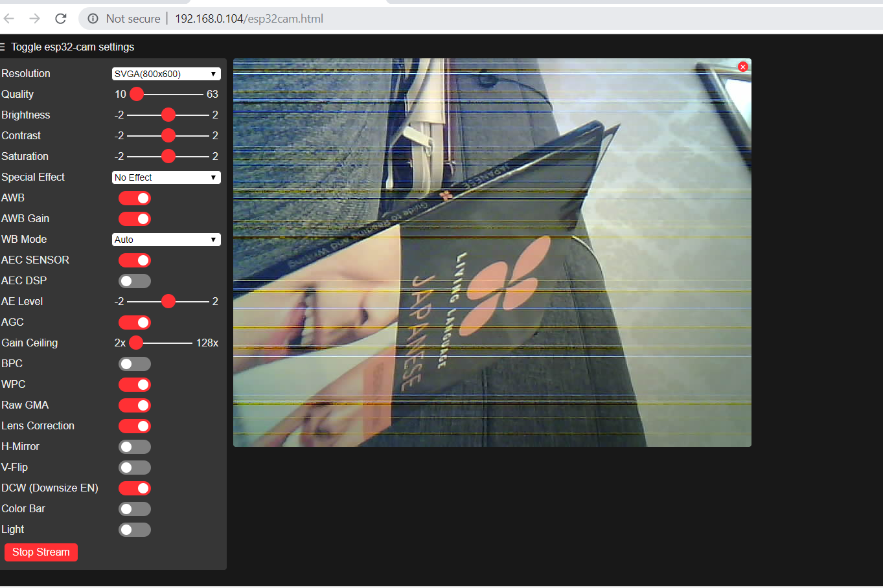
Task: Click the Stop Stream button
Action: pos(41,552)
